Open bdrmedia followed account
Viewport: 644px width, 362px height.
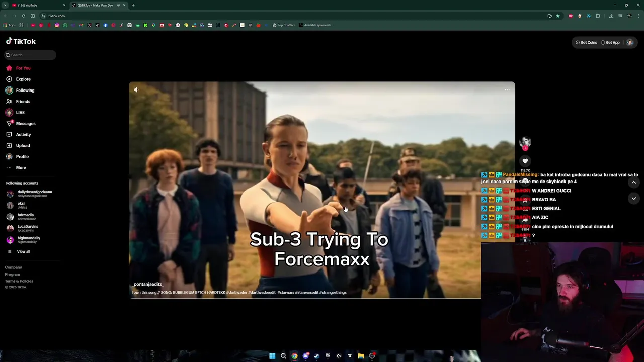click(21, 217)
